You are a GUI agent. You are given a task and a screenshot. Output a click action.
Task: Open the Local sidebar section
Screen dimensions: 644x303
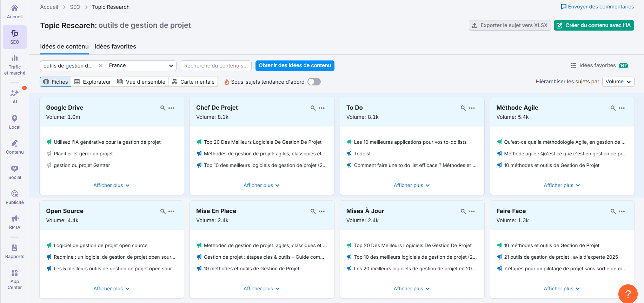pos(14,122)
